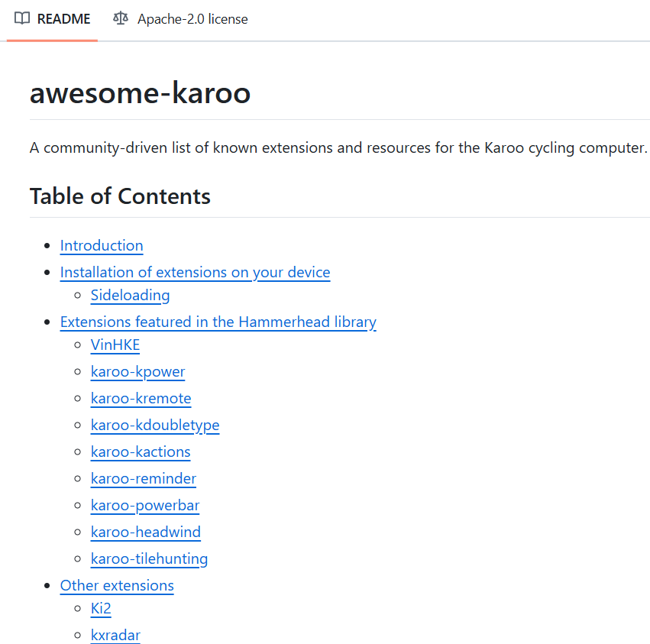Click the Ki2 link
The width and height of the screenshot is (650, 644).
point(101,608)
